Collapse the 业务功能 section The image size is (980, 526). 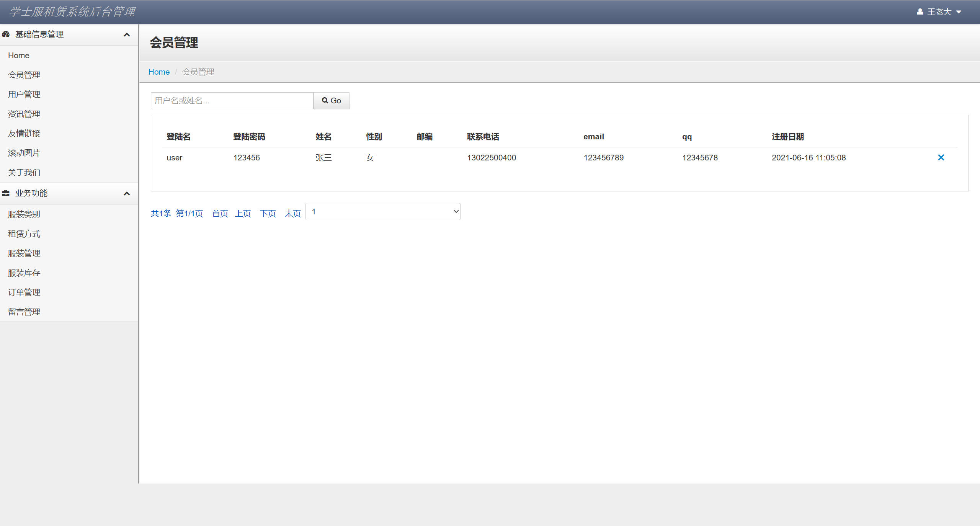[x=127, y=193]
